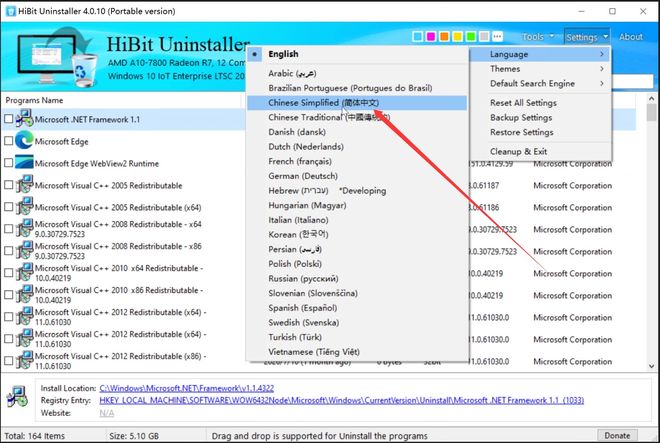
Task: Tick checkbox for Visual C++ 2010 x86
Action: (8, 294)
